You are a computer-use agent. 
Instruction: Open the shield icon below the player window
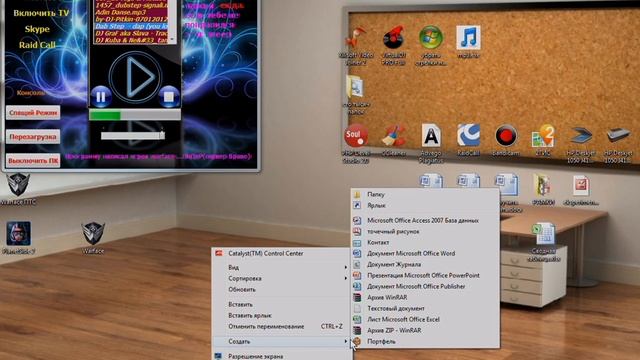pos(18,184)
